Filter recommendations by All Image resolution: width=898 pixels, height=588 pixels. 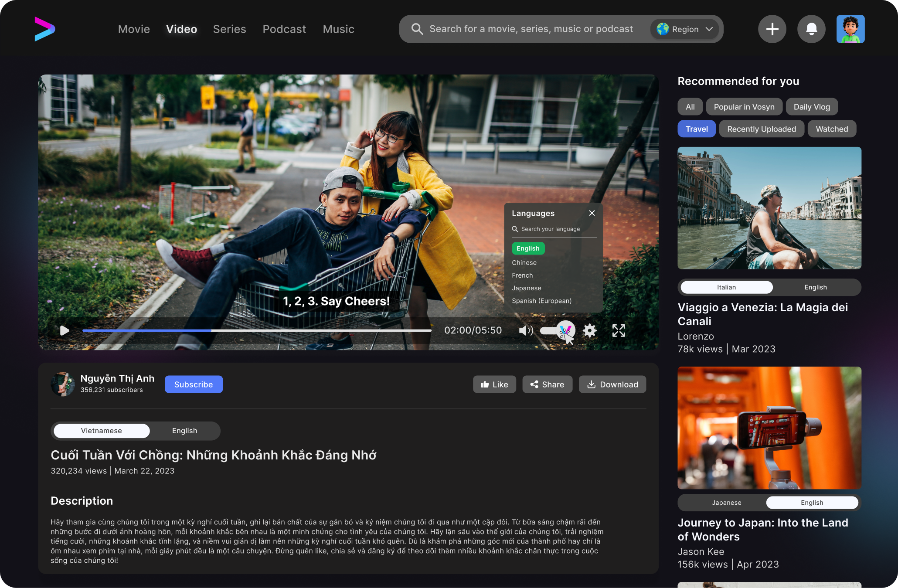pos(690,107)
